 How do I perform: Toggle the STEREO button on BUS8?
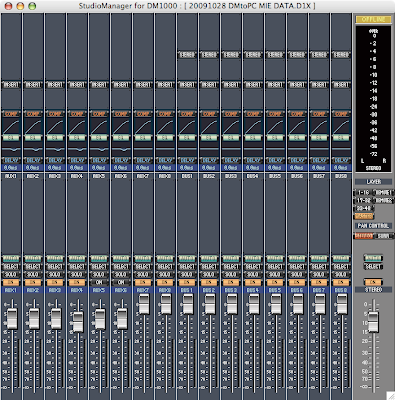click(341, 55)
